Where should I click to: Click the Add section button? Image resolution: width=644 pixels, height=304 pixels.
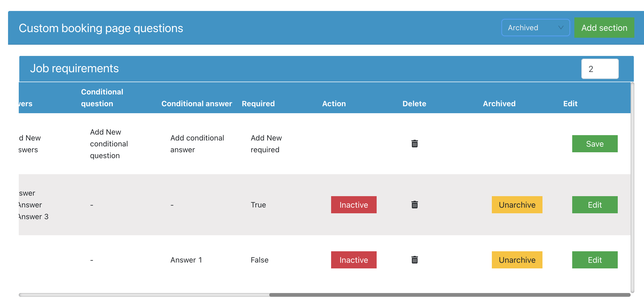pyautogui.click(x=604, y=28)
